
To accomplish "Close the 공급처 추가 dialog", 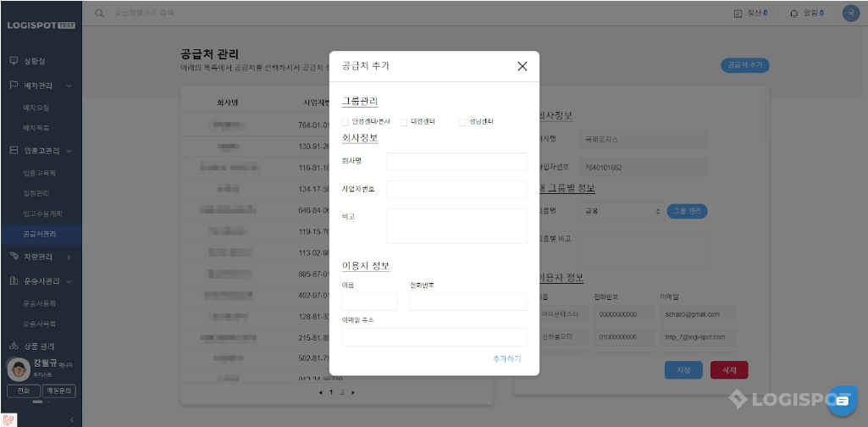I will tap(522, 66).
